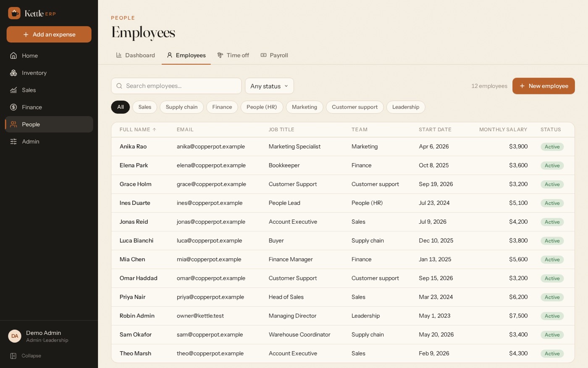Filter by the Marketing chip
This screenshot has width=588, height=368.
304,107
